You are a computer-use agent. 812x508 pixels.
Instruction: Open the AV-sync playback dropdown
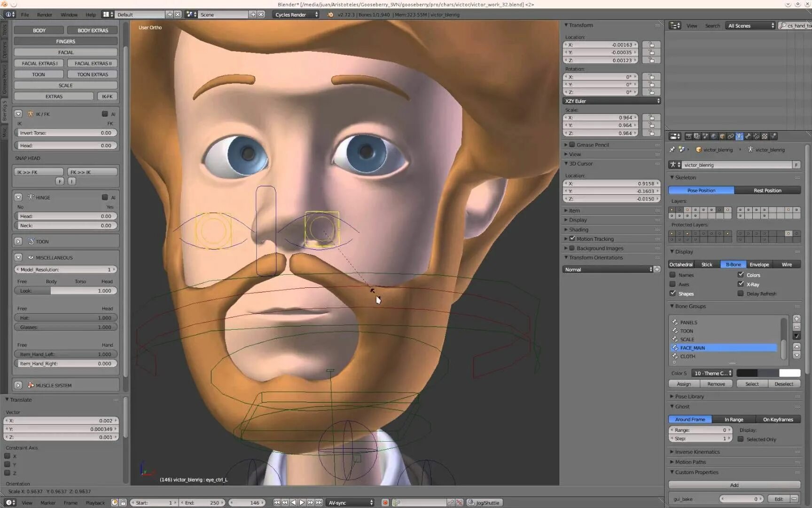click(x=351, y=502)
